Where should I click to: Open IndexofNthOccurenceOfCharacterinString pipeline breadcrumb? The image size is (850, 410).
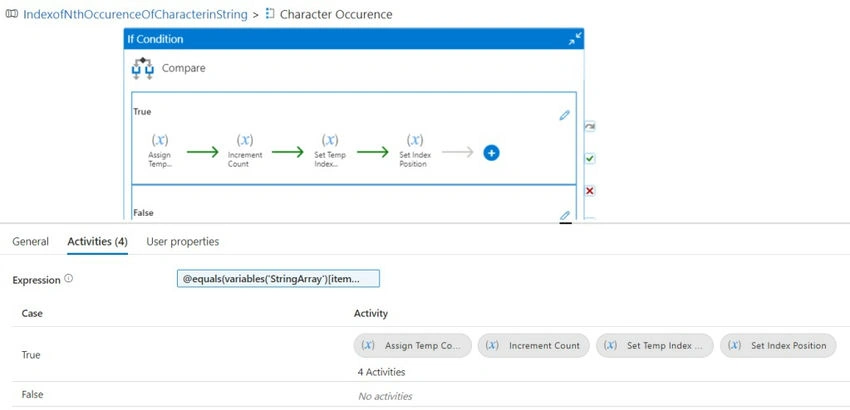[135, 15]
